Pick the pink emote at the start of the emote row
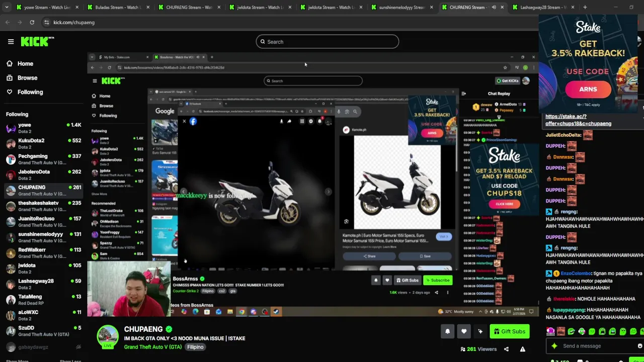This screenshot has width=644, height=362. click(x=550, y=331)
